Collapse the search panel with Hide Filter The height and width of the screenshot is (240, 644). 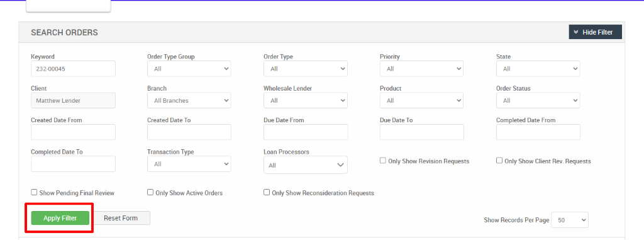(595, 32)
